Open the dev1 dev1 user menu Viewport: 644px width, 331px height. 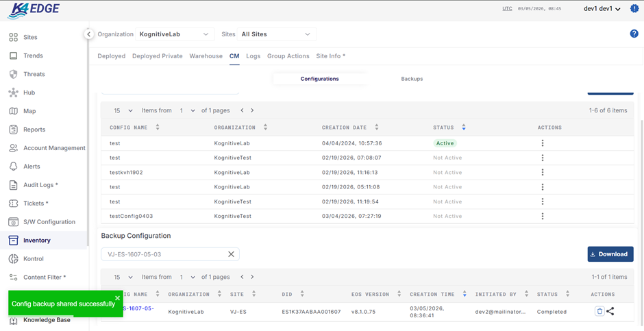click(602, 9)
